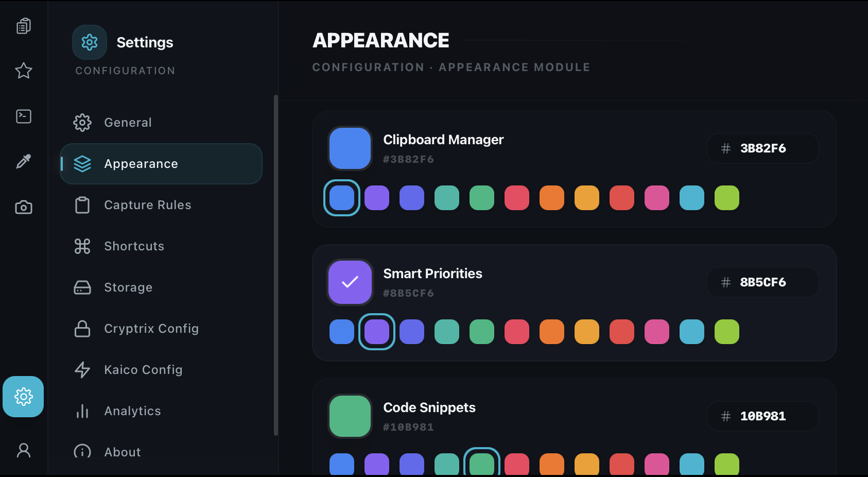Edit the Clipboard Manager hex field 3B82F6
The image size is (868, 477).
click(763, 148)
